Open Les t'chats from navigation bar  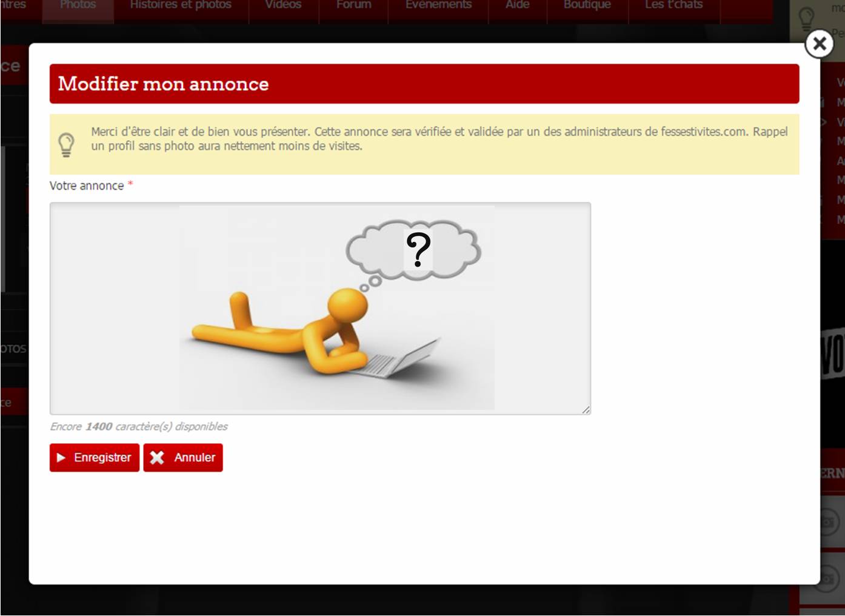pos(673,6)
